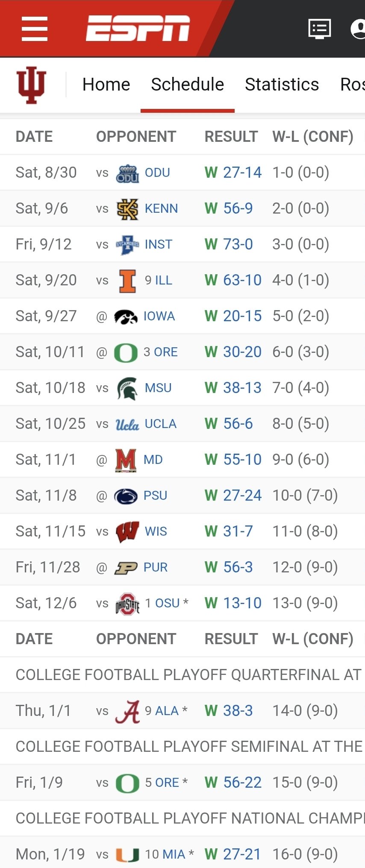Click the Wisconsin W logo
Viewport: 365px width, 868px height.
[127, 532]
